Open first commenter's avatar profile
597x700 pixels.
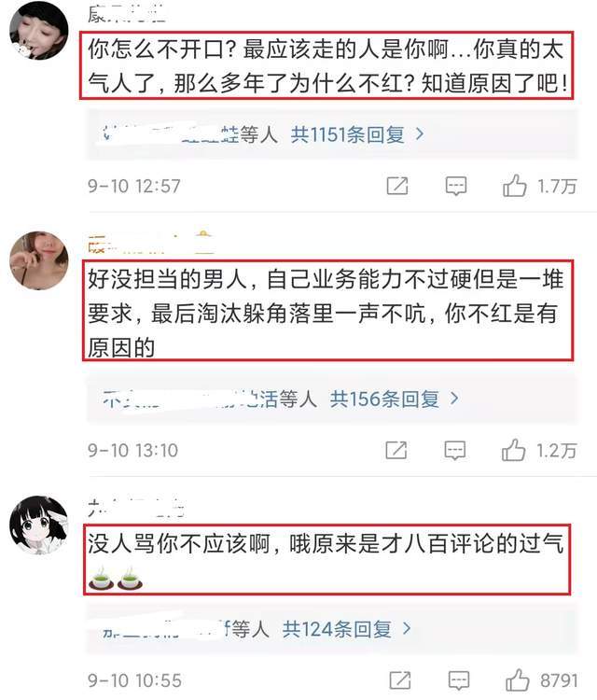coord(39,30)
